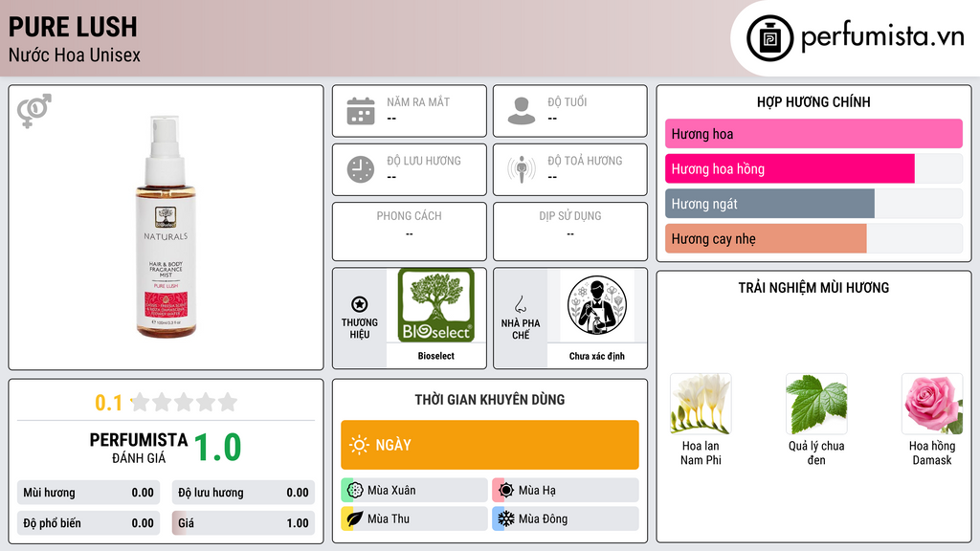Screen dimensions: 980x551
Task: Click the snowflake icon for Mùa Đông
Action: [506, 518]
